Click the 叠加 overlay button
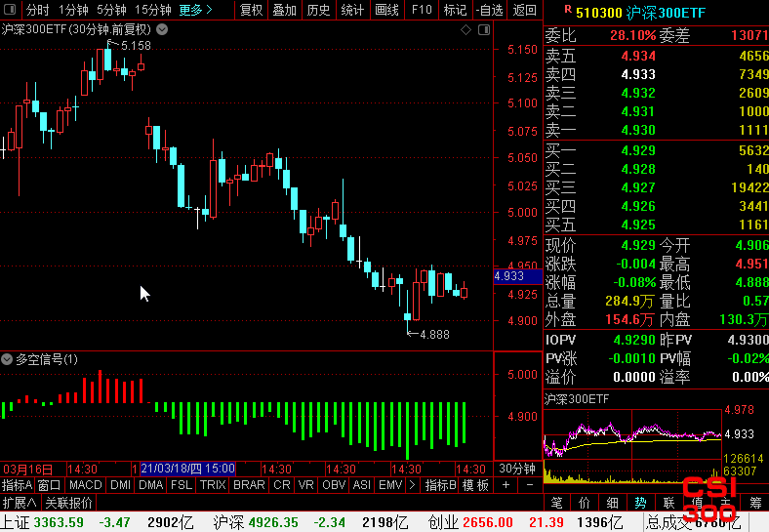 284,10
